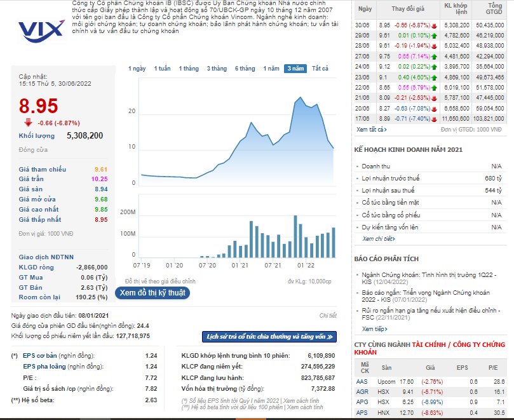Click 'TÀI CHÍNH / CÔNG TY CHỨNG KHOÁN' industry link

(x=429, y=348)
